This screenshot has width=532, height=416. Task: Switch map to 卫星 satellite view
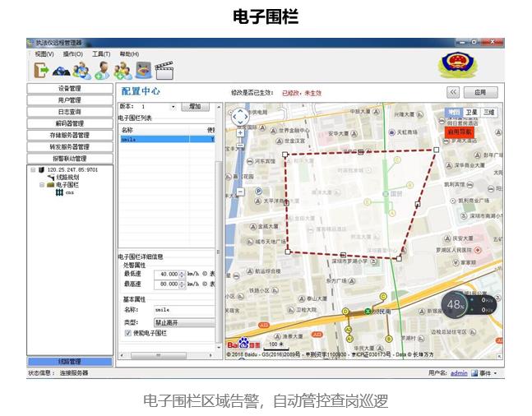pyautogui.click(x=471, y=113)
